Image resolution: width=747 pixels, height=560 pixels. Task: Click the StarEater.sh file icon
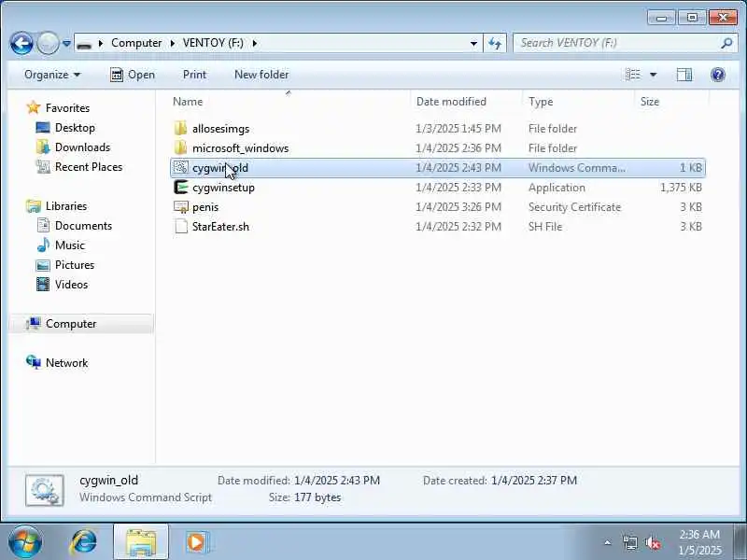click(x=181, y=227)
